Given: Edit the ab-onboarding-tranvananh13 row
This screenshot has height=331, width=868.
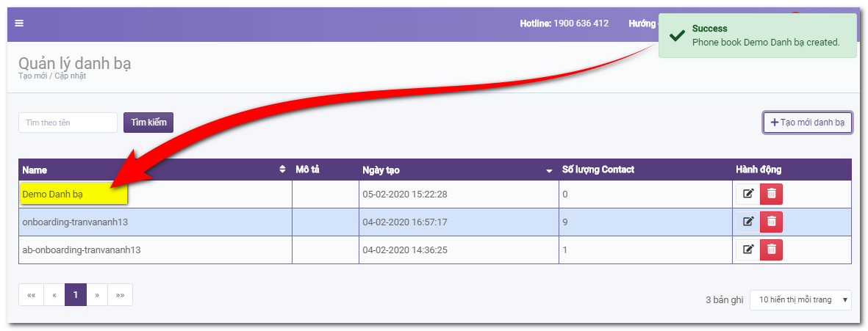Looking at the screenshot, I should point(748,250).
